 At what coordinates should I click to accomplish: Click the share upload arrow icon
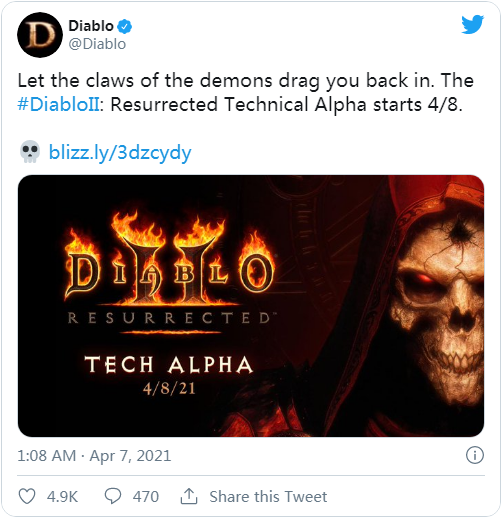(x=189, y=496)
